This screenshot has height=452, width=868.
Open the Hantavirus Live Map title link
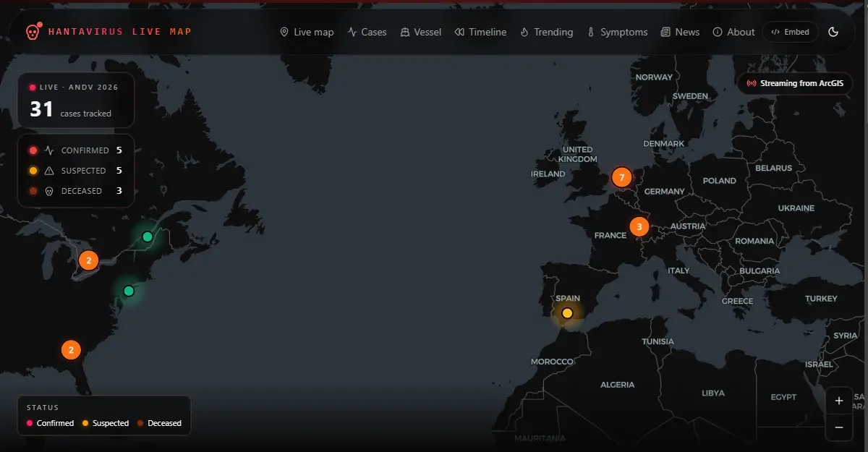coord(120,32)
